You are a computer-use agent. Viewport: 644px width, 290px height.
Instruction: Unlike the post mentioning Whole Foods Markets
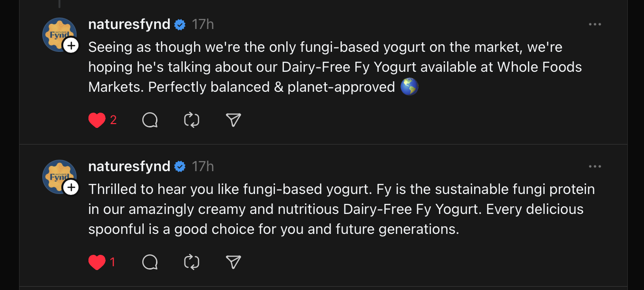click(x=97, y=120)
